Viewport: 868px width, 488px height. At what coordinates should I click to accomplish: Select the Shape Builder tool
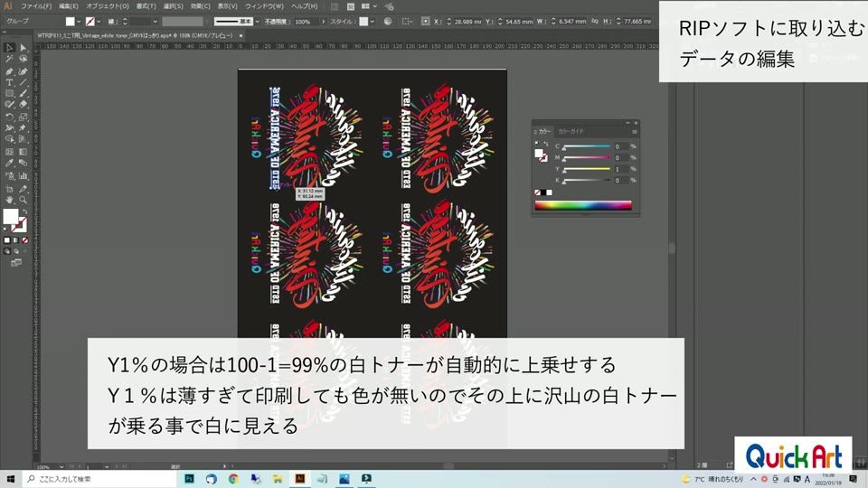[9, 139]
